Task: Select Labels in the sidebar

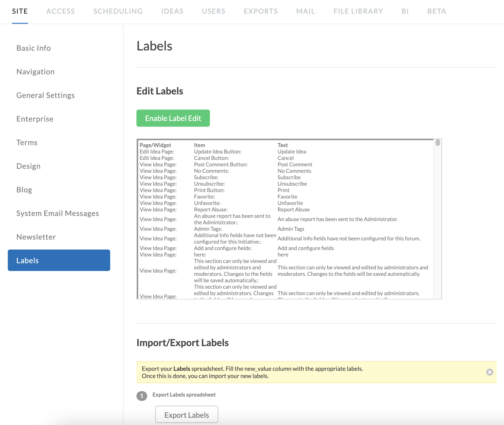Action: click(59, 260)
